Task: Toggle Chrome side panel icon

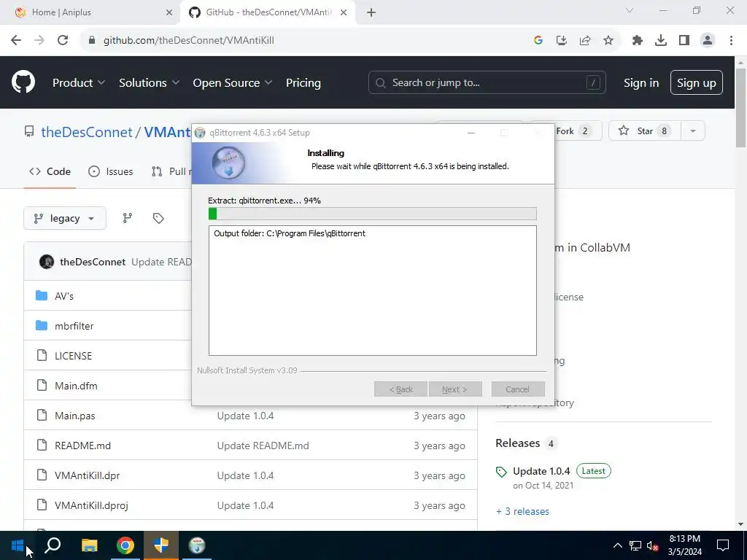Action: pos(684,41)
